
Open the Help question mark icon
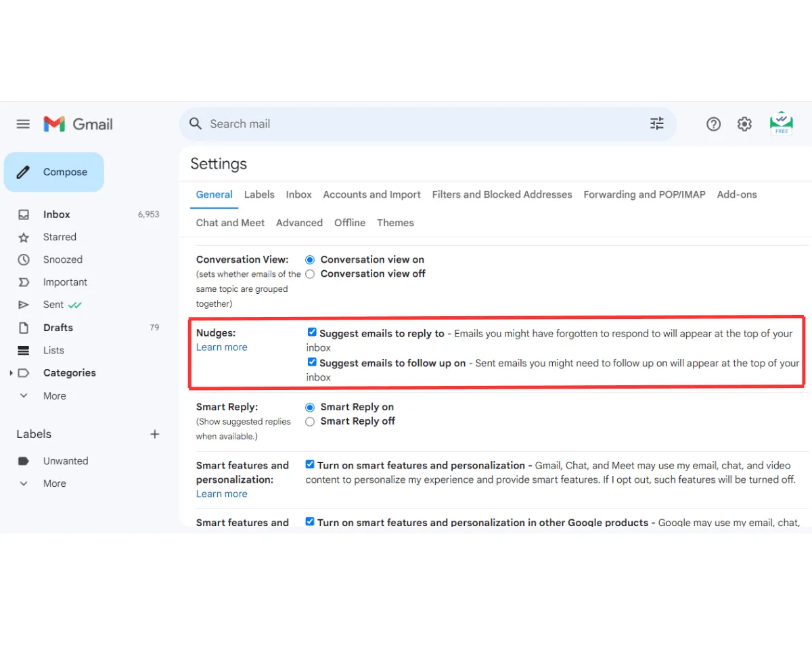713,124
